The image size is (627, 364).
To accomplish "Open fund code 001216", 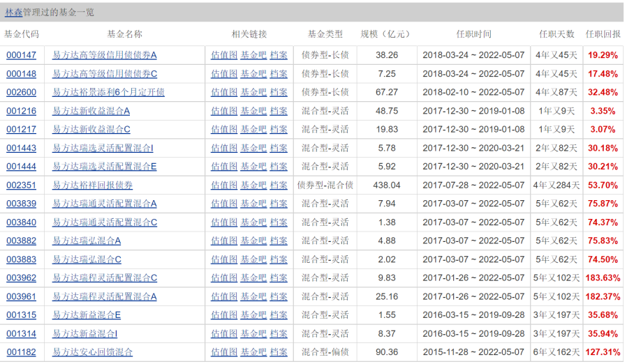I will (21, 111).
